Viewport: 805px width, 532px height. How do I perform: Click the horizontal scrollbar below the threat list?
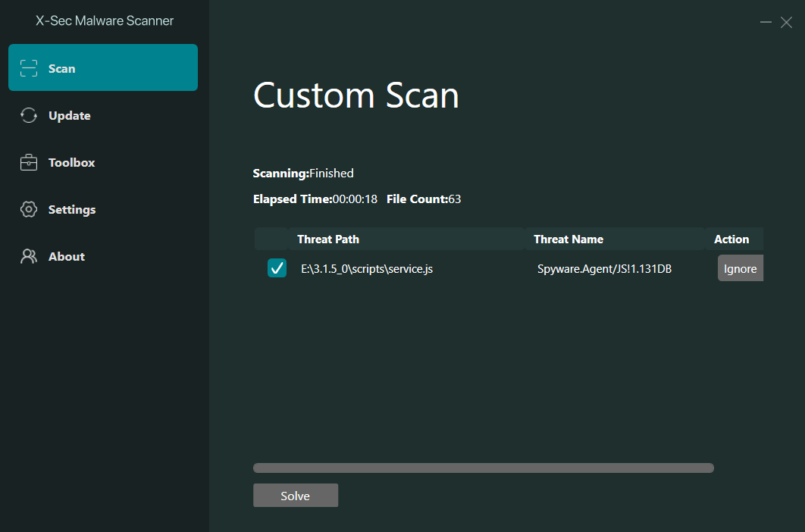[483, 468]
